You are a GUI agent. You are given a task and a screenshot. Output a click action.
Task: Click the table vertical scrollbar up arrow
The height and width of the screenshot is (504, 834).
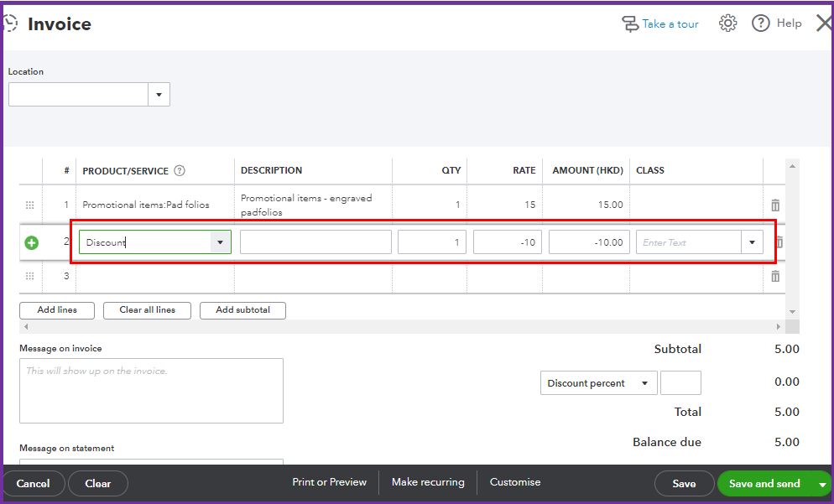793,166
